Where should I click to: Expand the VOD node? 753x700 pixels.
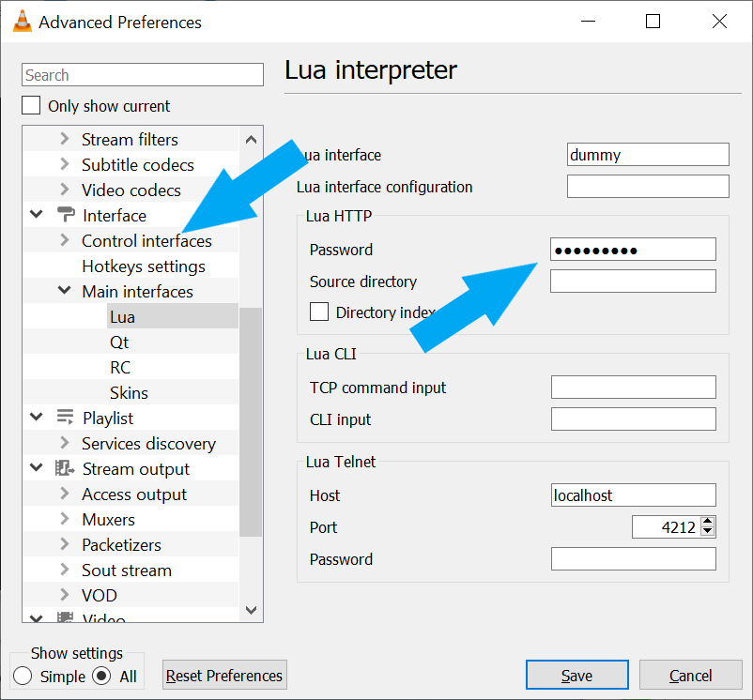click(65, 595)
